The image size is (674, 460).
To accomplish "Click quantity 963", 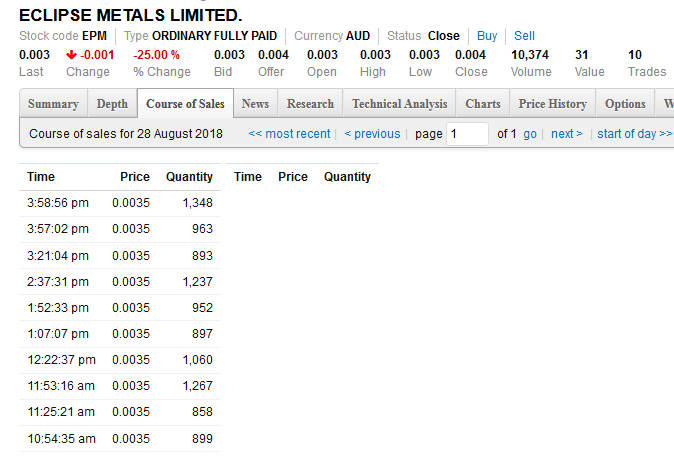I will point(202,229).
